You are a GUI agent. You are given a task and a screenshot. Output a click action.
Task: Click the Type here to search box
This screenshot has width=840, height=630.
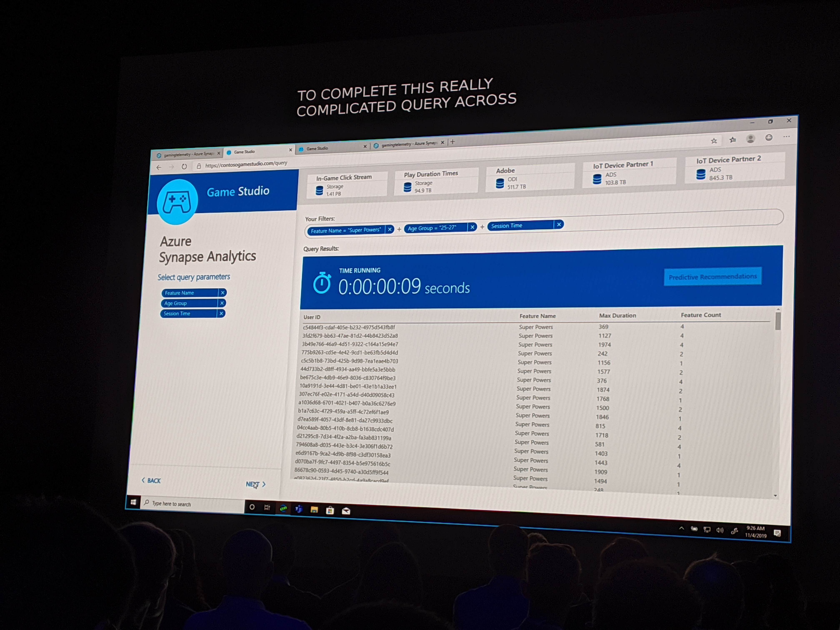tap(193, 504)
